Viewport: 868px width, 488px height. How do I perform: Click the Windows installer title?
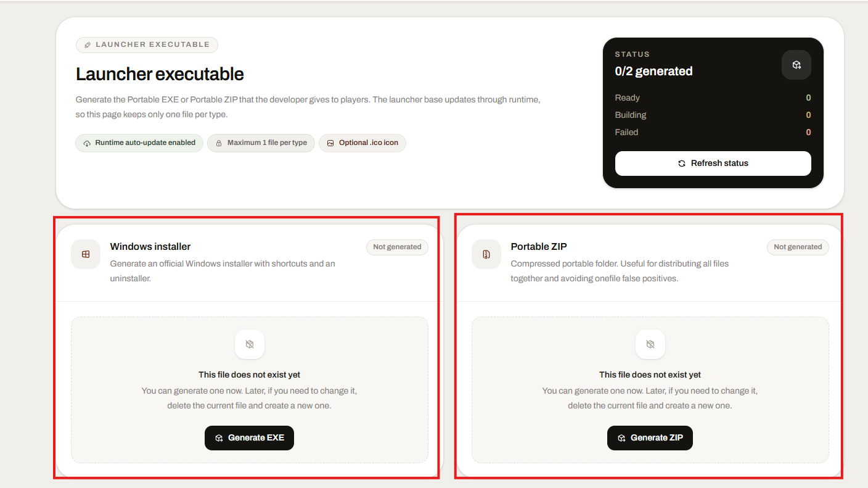click(x=150, y=247)
